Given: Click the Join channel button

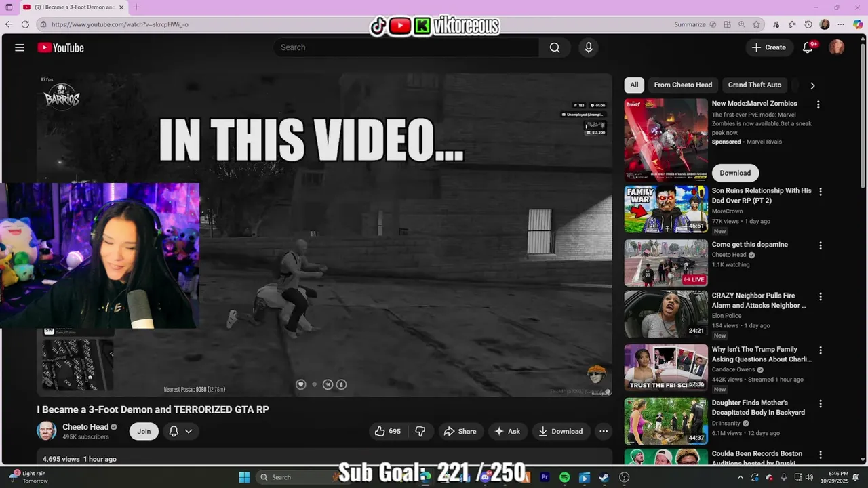Looking at the screenshot, I should [x=144, y=431].
